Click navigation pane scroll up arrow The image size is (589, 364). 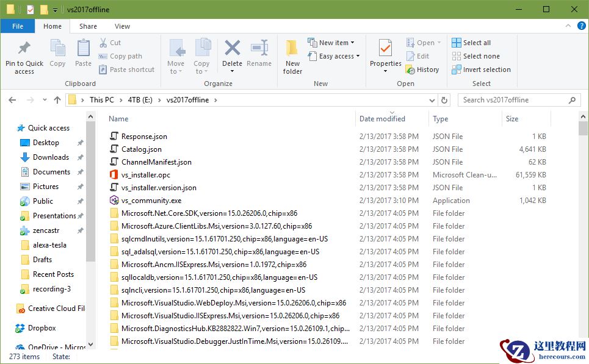tap(90, 116)
